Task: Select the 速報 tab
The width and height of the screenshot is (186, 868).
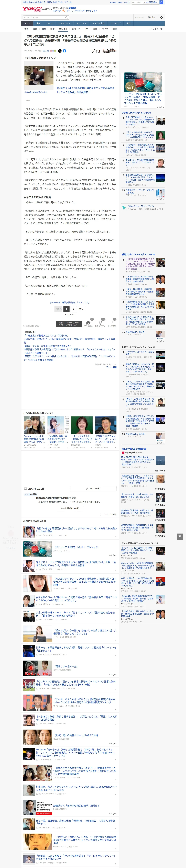Action: pyautogui.click(x=38, y=24)
